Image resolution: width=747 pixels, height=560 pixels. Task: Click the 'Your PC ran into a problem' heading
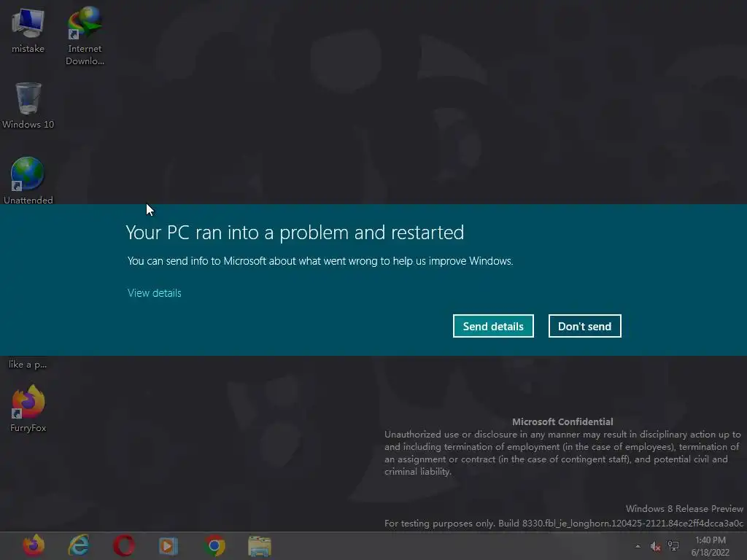pos(295,233)
